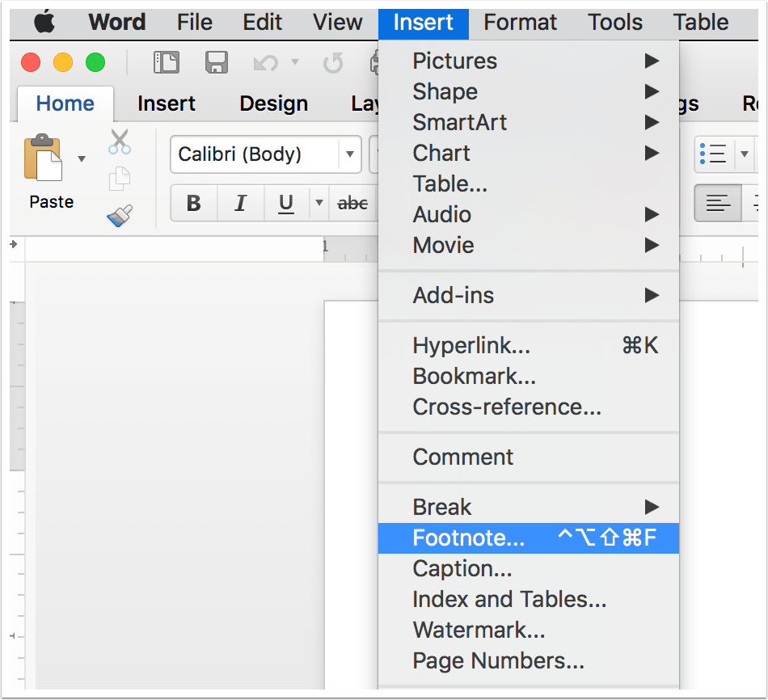
Task: Switch to the Home ribbon tab
Action: pos(65,103)
